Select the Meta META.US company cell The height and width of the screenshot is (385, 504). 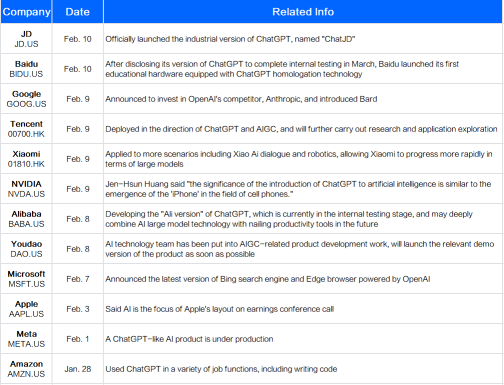[26, 339]
